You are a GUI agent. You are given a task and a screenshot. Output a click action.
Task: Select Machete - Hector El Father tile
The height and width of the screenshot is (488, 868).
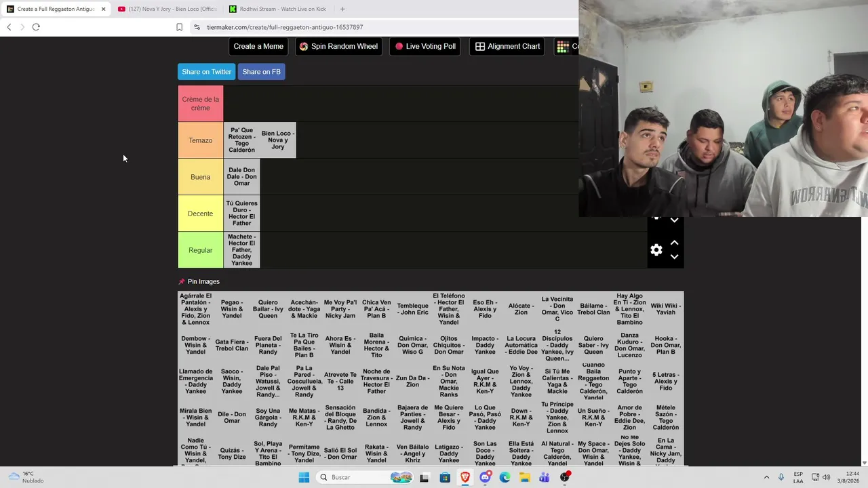(x=241, y=250)
